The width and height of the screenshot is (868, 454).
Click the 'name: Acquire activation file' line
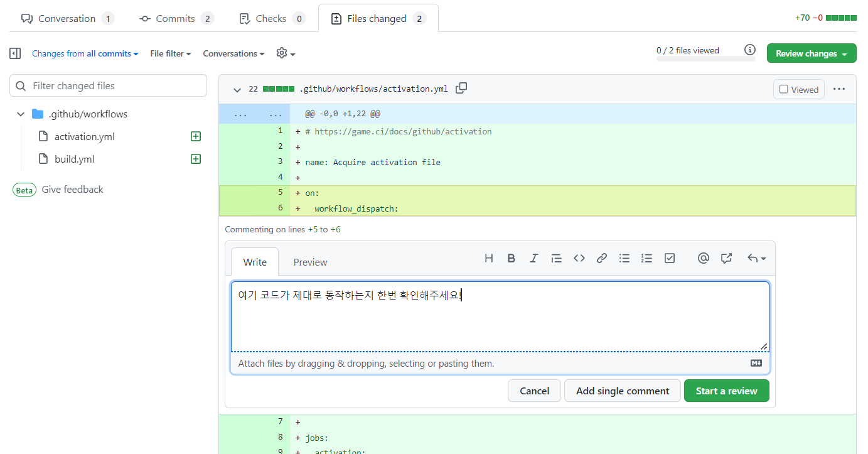[x=373, y=162]
